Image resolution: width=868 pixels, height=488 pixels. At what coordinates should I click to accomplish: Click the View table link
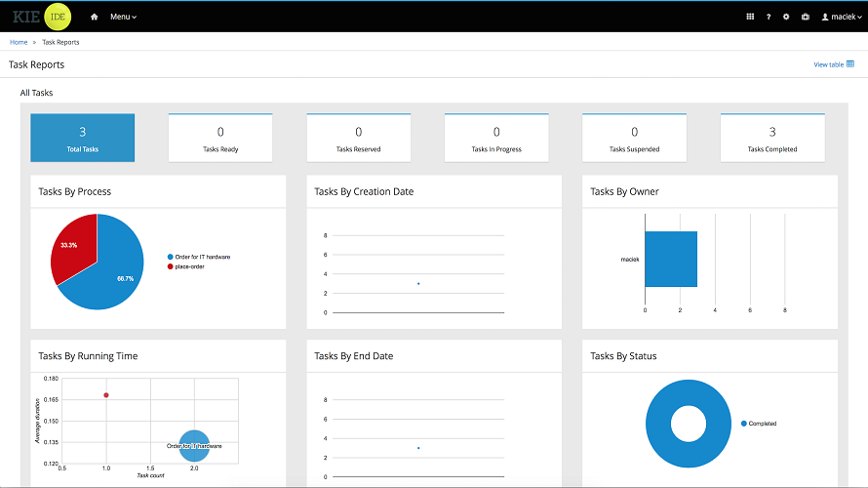tap(828, 64)
